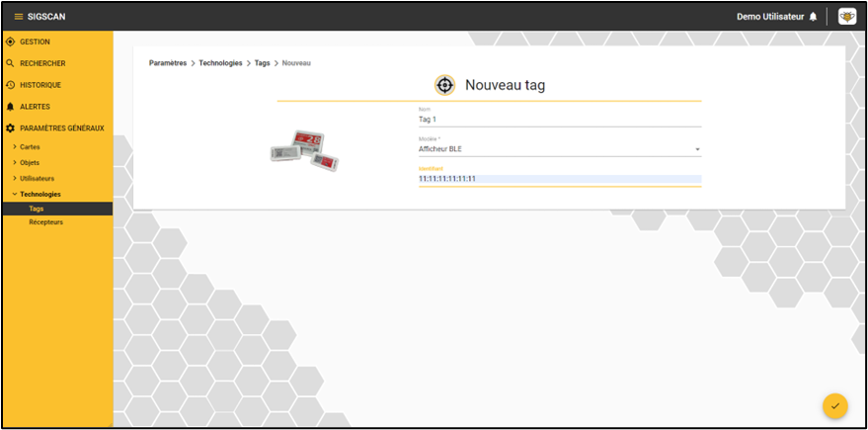This screenshot has width=868, height=430.
Task: Click the Paramètres Généraux gear icon
Action: pyautogui.click(x=10, y=128)
